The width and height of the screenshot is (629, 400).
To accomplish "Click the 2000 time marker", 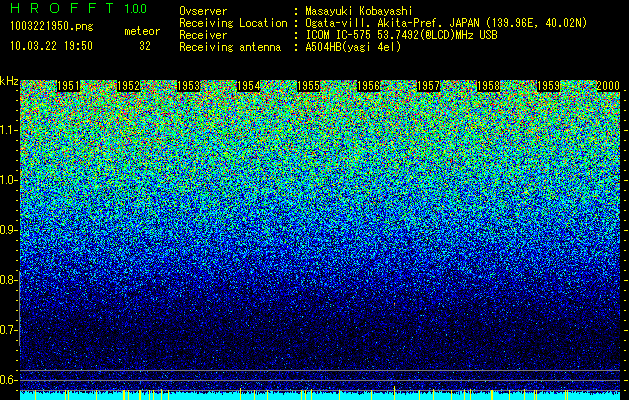I will click(608, 86).
